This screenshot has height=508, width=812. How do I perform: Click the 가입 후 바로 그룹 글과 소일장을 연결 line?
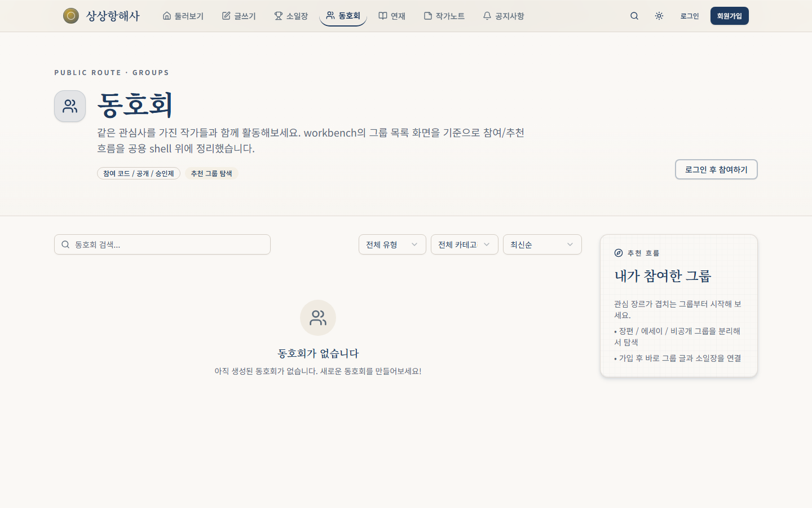tap(678, 358)
